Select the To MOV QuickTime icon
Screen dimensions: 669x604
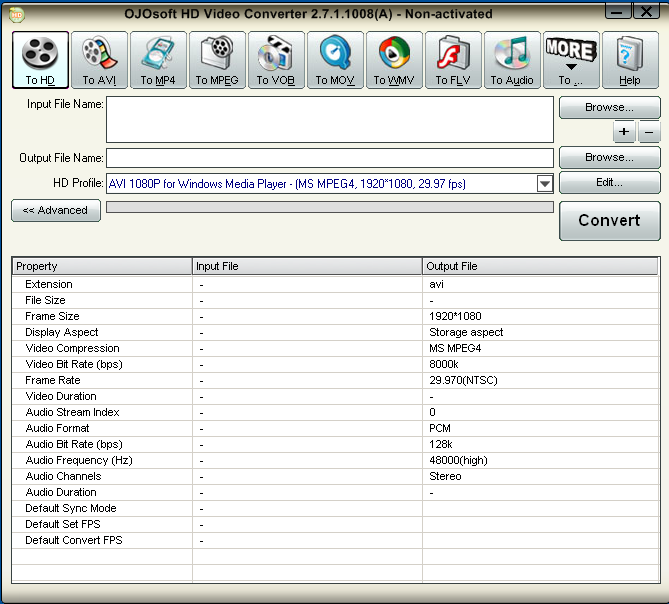click(335, 60)
